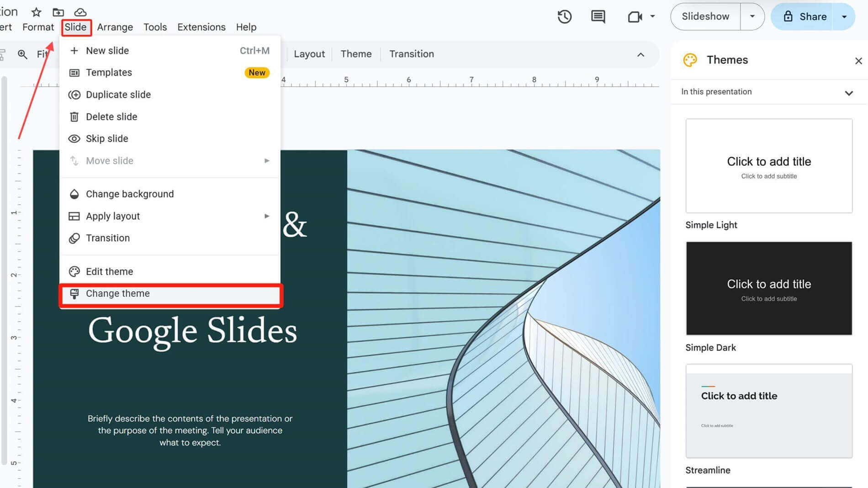Expand the Move slide submenu arrow
868x488 pixels.
(x=267, y=161)
